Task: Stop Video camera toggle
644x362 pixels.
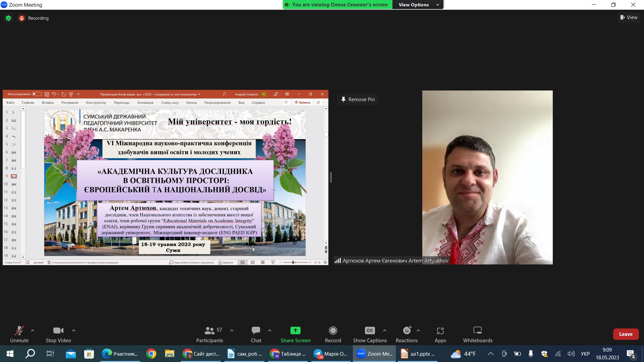Action: (58, 331)
